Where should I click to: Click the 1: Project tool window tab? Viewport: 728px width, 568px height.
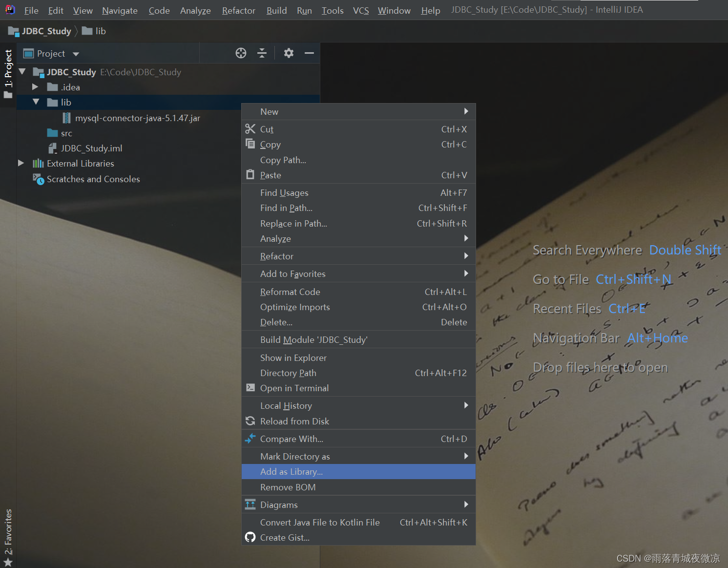coord(8,74)
